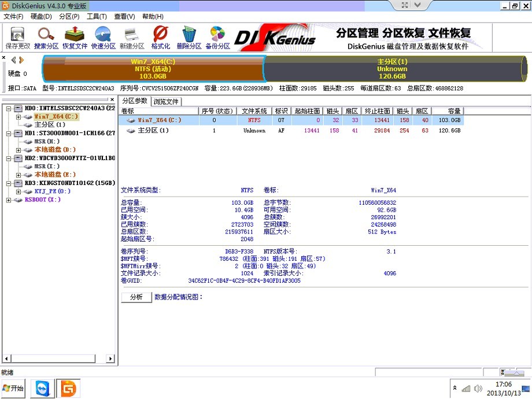Click the down chevron in title bar
The width and height of the screenshot is (532, 399).
[x=418, y=5]
